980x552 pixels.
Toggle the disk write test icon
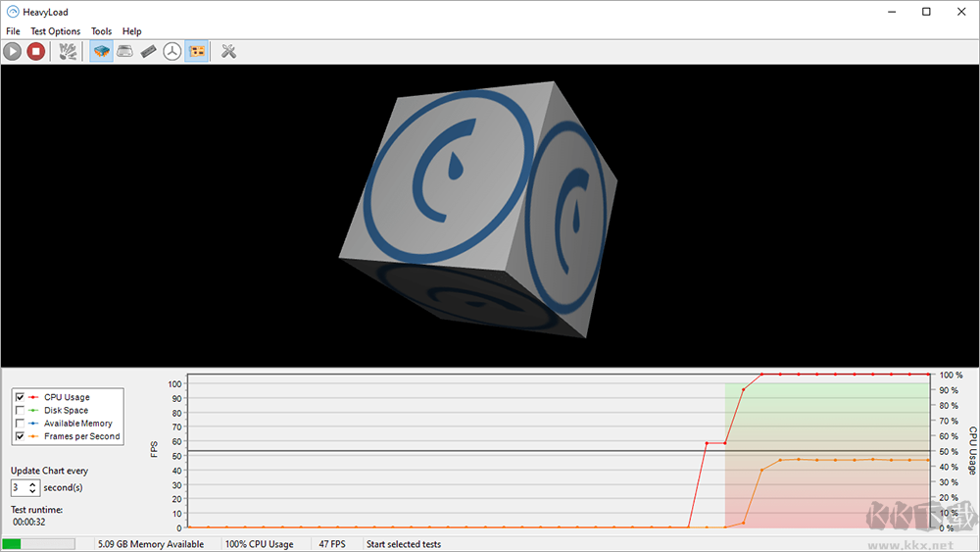tap(125, 51)
